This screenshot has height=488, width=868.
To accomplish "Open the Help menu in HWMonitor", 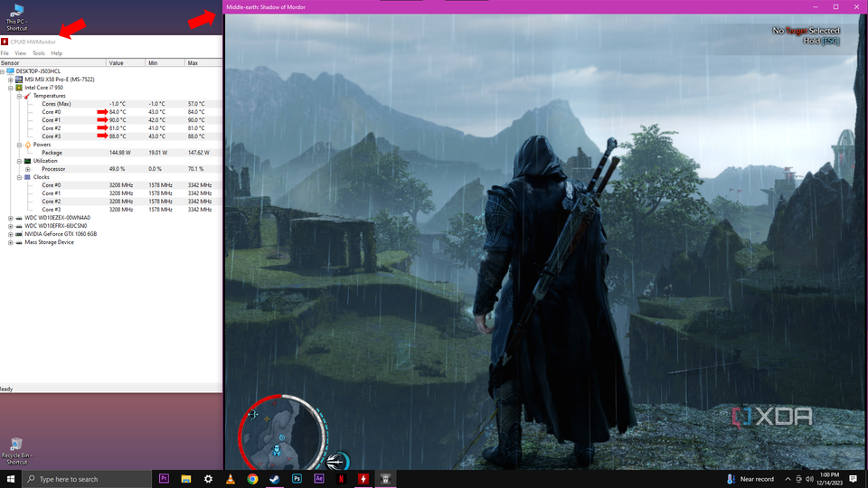I will [x=56, y=53].
